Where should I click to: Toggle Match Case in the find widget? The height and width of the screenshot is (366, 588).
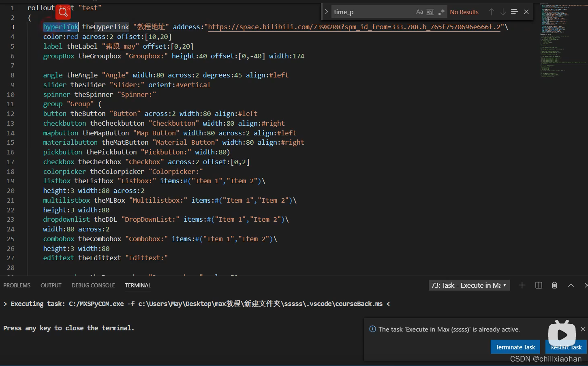(x=419, y=12)
